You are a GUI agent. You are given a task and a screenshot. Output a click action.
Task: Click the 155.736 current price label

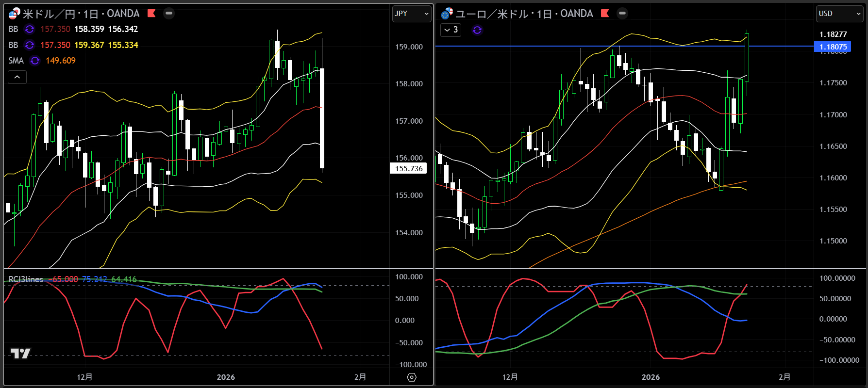(x=409, y=169)
